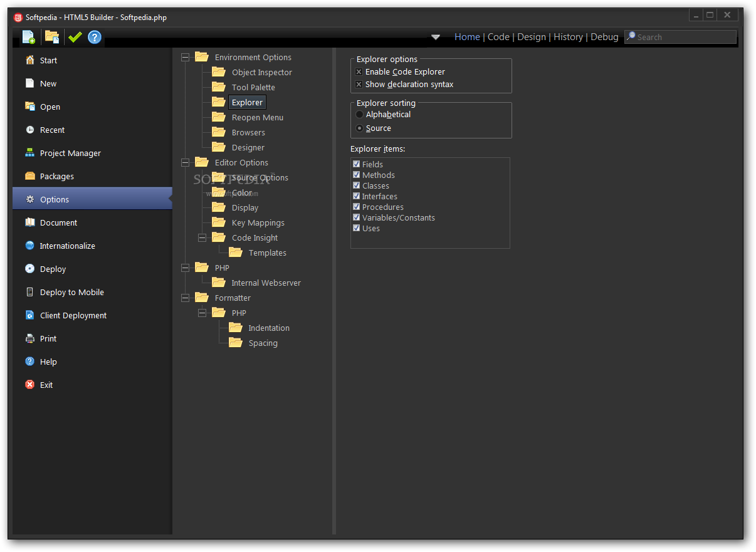Click the Client Deployment icon in sidebar
Screen dimensions: 756x552
29,315
